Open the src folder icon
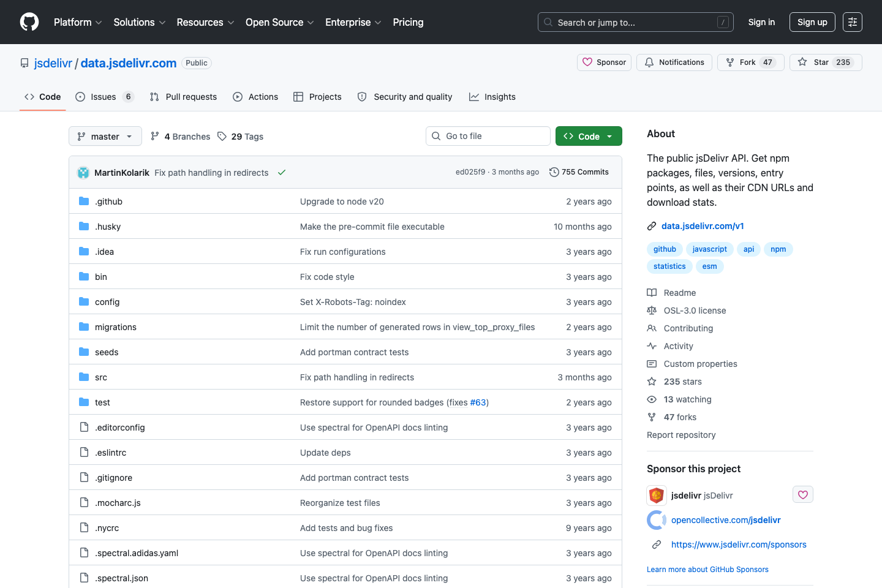The image size is (882, 588). tap(83, 377)
